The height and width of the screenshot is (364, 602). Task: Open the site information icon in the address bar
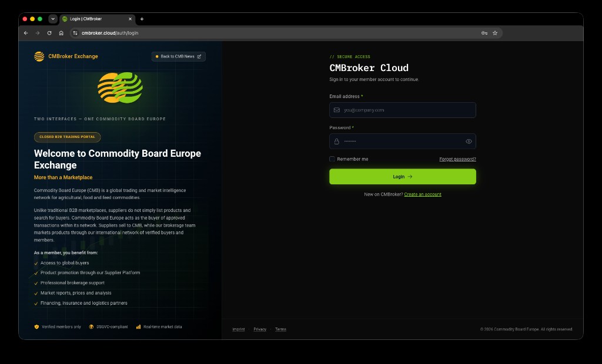pyautogui.click(x=75, y=33)
